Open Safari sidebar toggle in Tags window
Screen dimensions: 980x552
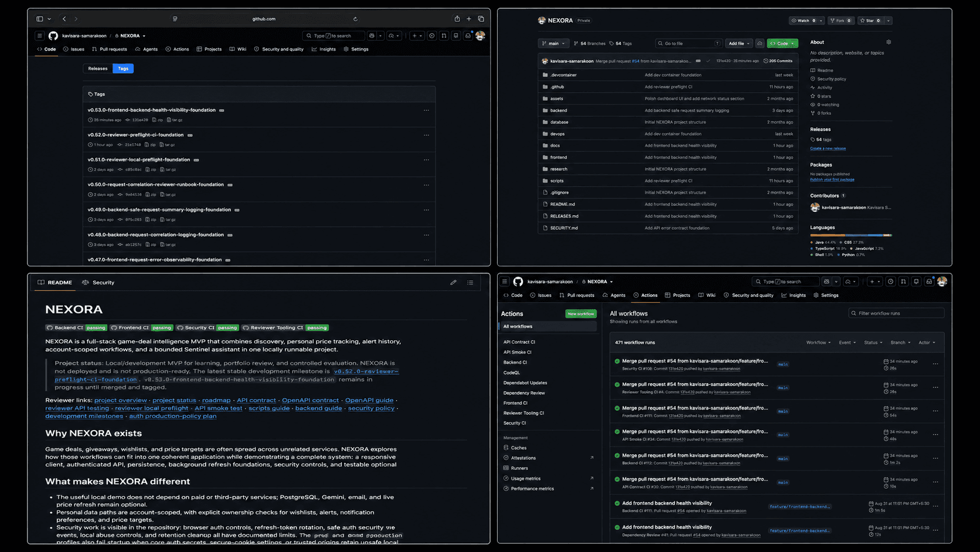click(40, 19)
